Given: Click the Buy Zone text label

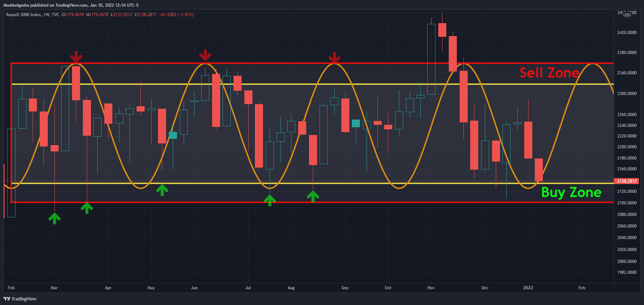Looking at the screenshot, I should pyautogui.click(x=571, y=192).
